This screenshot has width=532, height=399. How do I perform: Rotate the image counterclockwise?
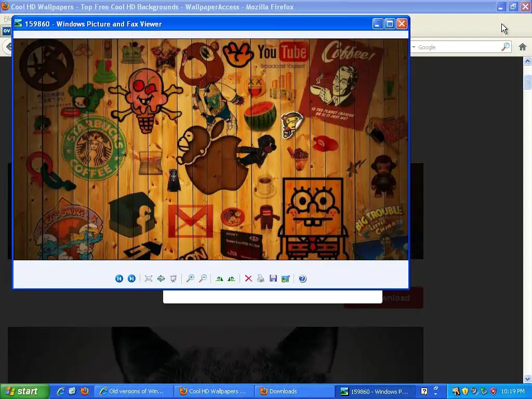[x=231, y=278]
